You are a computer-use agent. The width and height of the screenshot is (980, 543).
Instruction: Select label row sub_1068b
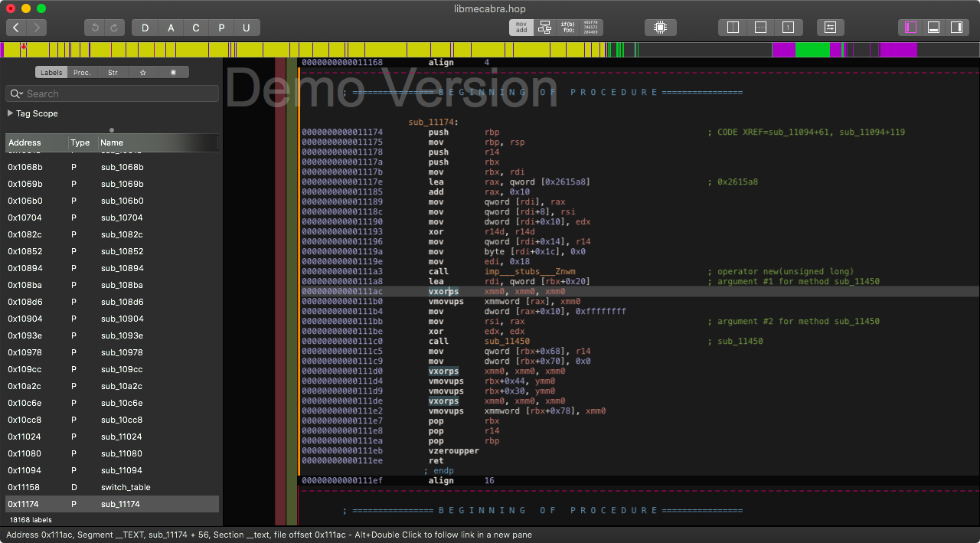tap(112, 167)
